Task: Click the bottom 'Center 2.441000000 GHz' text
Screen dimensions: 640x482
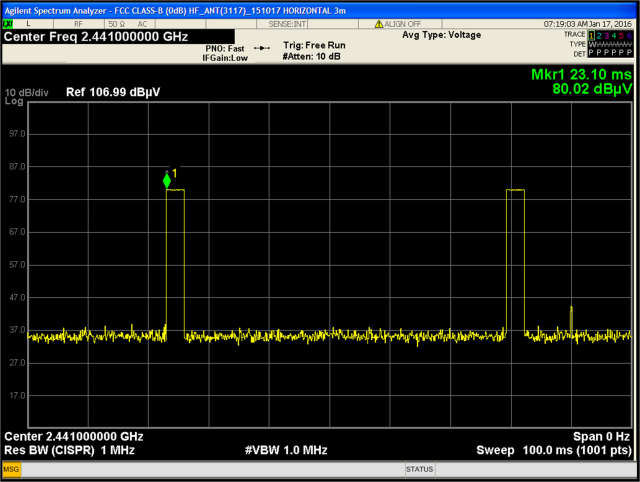Action: tap(74, 437)
